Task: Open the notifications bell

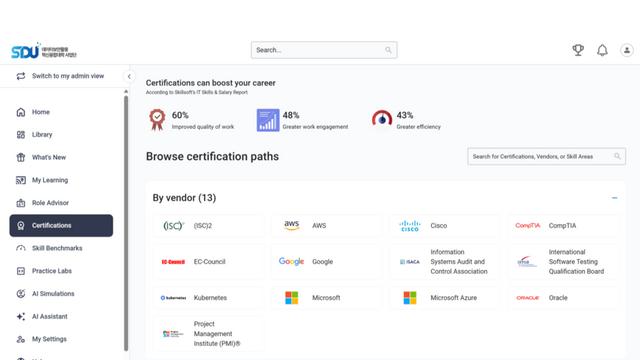Action: pyautogui.click(x=602, y=50)
